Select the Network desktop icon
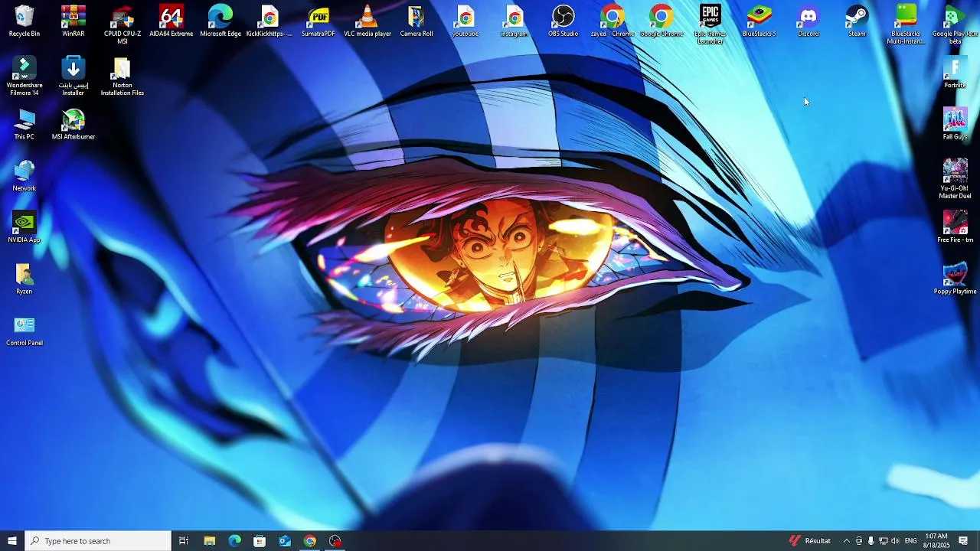This screenshot has width=980, height=551. (x=24, y=175)
